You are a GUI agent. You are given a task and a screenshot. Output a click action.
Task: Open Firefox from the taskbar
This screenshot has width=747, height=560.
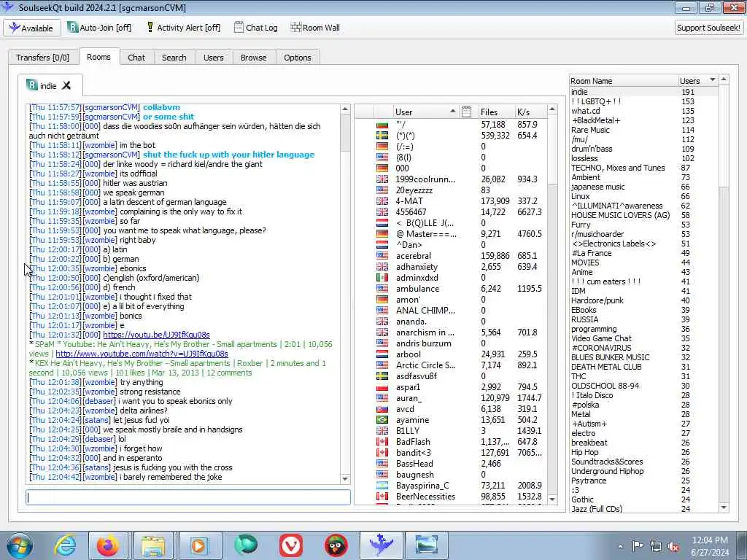click(108, 545)
